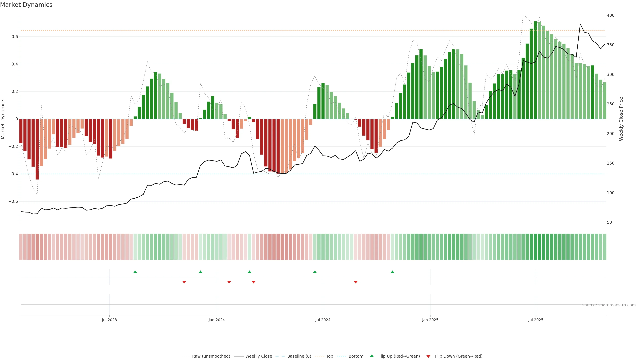Click the green triangle icon in the legend
Image resolution: width=644 pixels, height=362 pixels.
pos(372,356)
